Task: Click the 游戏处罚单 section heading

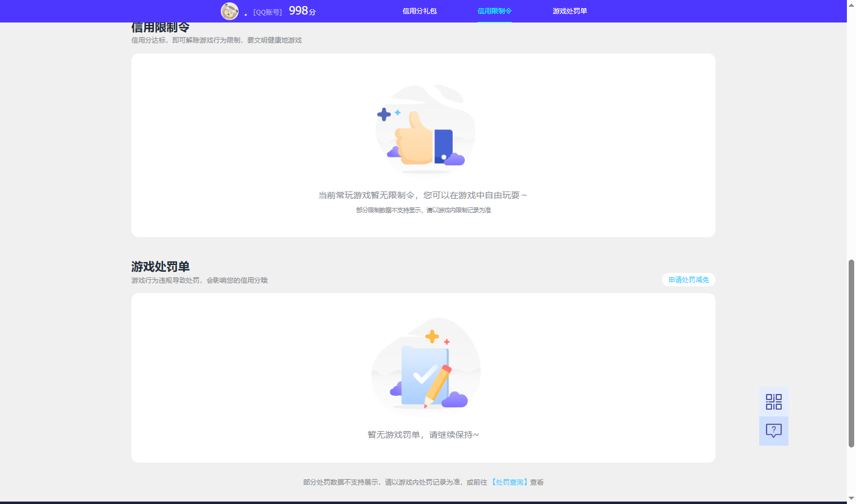Action: (161, 267)
